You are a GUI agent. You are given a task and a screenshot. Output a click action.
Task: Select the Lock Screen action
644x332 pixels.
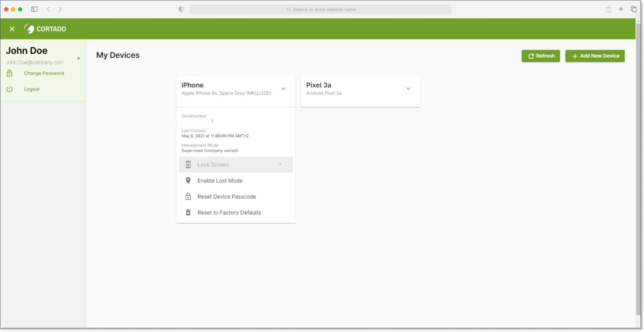pyautogui.click(x=236, y=165)
